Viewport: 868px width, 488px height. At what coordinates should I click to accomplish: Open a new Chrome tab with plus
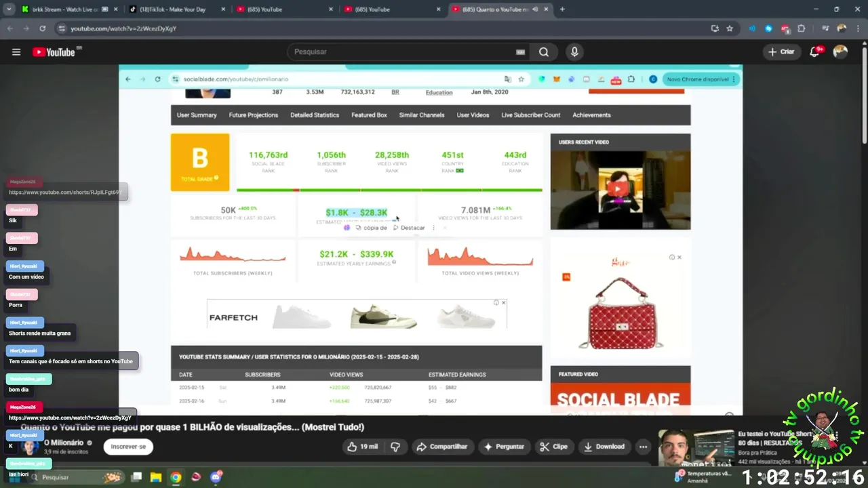coord(562,9)
